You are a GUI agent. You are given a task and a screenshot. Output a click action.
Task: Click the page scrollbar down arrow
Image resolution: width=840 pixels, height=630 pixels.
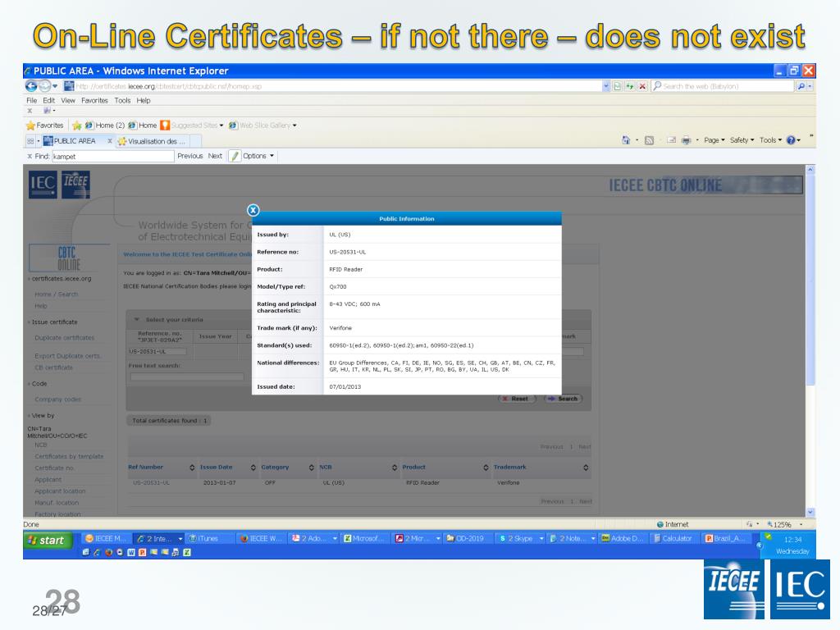[x=810, y=512]
